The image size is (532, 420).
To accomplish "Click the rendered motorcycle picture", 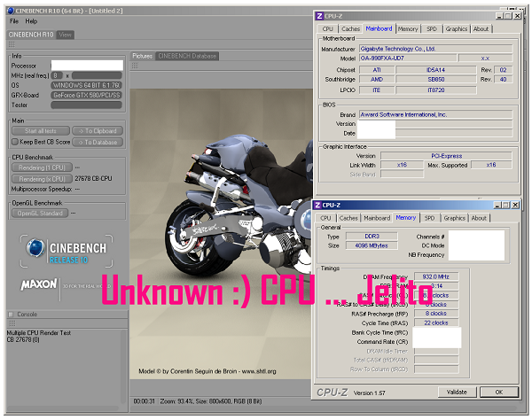I will point(221,234).
